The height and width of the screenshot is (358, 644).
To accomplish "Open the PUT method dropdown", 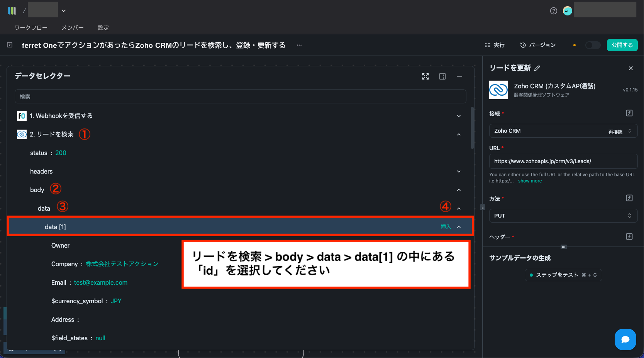I will 563,216.
